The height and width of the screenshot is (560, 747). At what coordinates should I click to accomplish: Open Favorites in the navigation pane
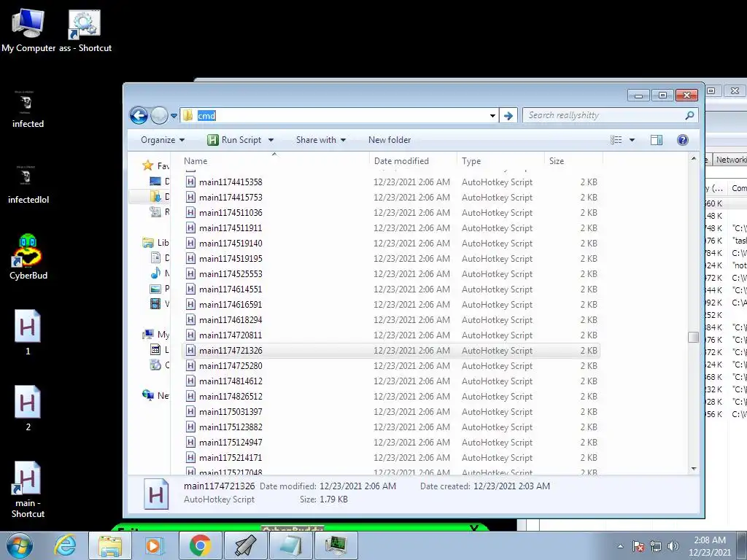pyautogui.click(x=156, y=166)
